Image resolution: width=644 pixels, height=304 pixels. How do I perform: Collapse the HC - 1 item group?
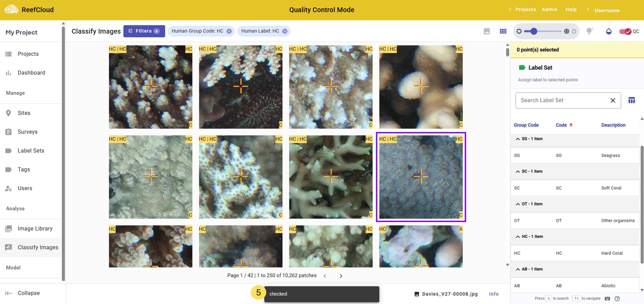[518, 237]
